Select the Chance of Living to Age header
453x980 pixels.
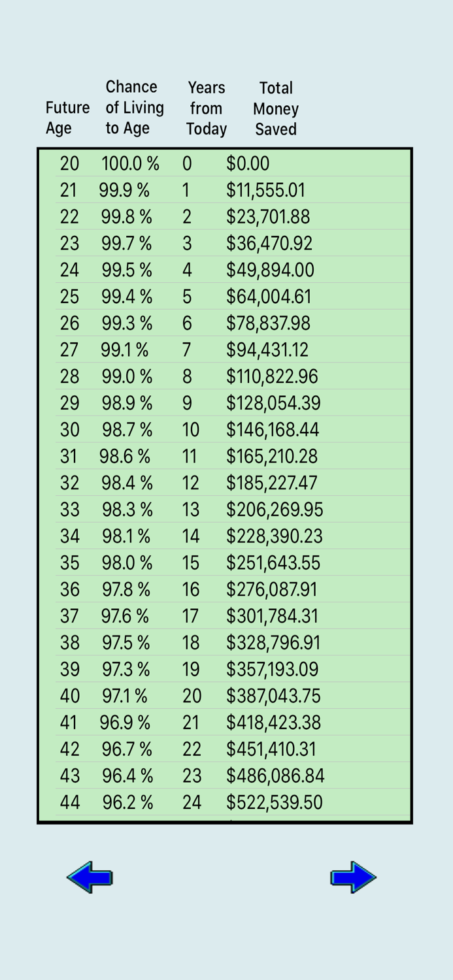click(x=131, y=107)
